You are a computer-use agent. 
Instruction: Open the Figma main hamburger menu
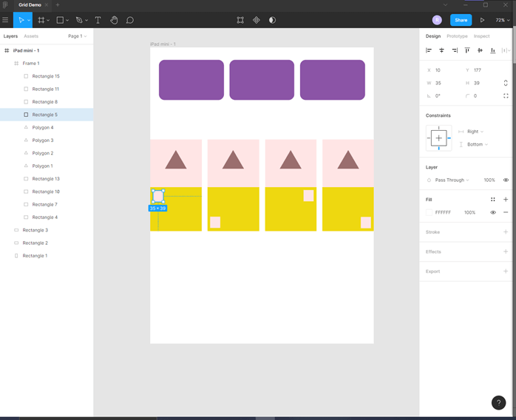[5, 20]
